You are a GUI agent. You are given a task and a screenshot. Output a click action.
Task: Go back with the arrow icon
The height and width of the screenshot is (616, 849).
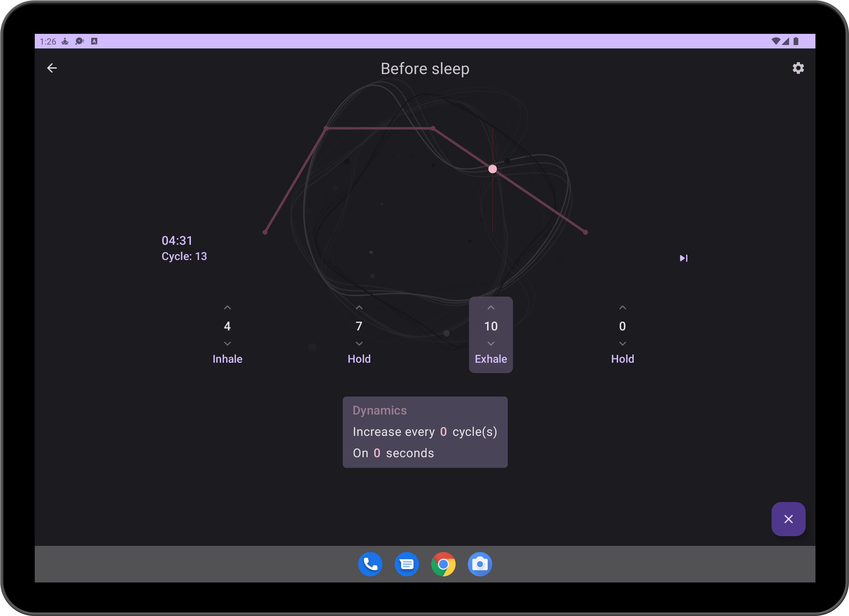(x=52, y=68)
